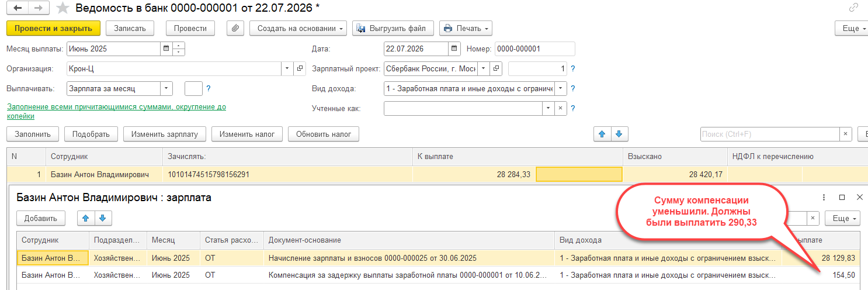The width and height of the screenshot is (868, 290).
Task: Click Выгрузить файл button
Action: 393,28
